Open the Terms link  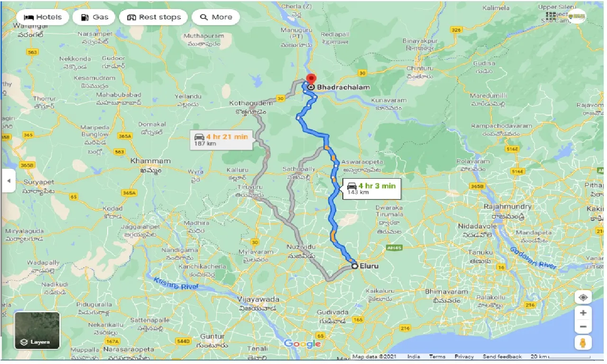point(437,356)
